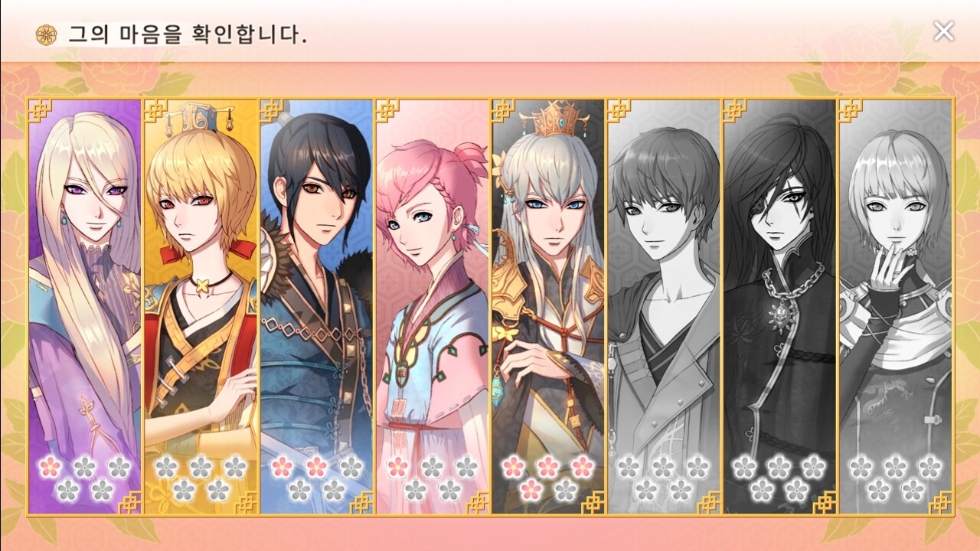Click the pink flower on pink-haired card
980x551 pixels.
tap(397, 466)
